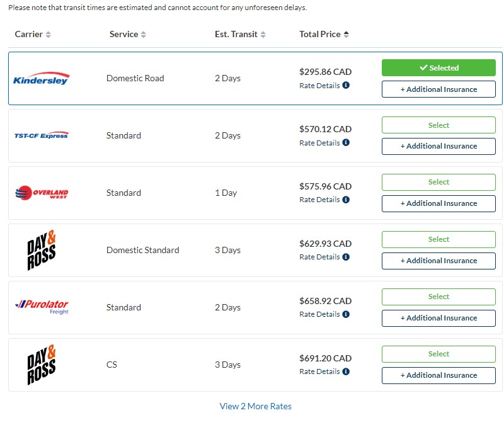Screen dimensions: 504x425
Task: Open Rate Details for Day & Ross Domestic Standard
Action: [319, 257]
